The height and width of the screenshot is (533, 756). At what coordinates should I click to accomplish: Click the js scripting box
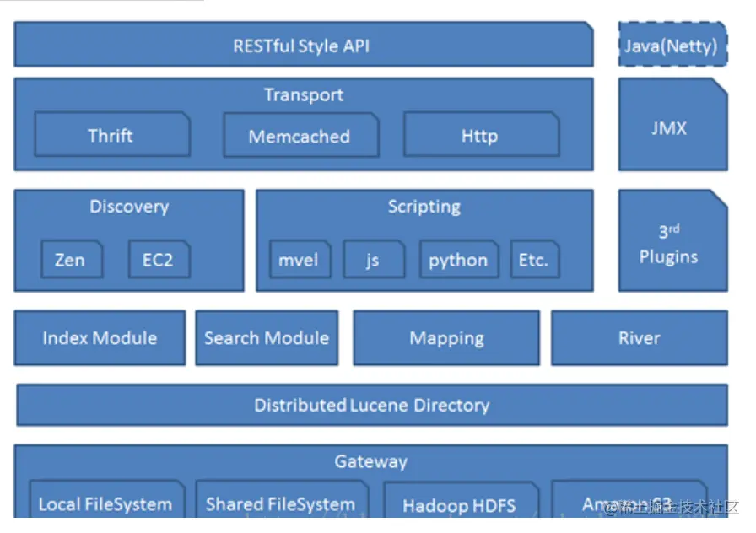click(x=374, y=259)
